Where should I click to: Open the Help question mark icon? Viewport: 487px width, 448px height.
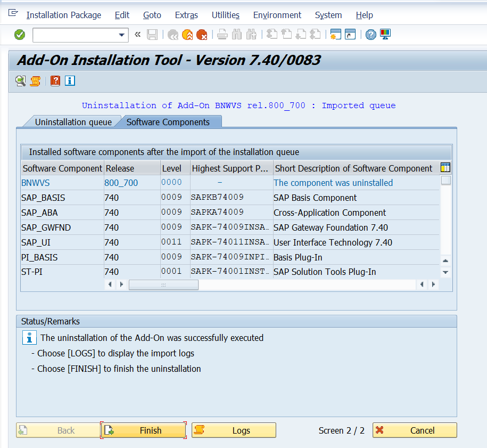(371, 35)
